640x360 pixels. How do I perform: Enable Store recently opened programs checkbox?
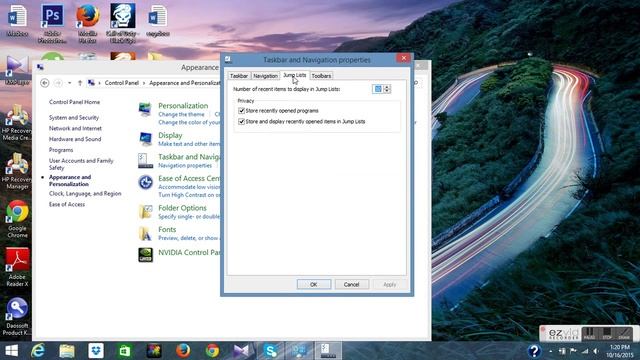click(241, 111)
